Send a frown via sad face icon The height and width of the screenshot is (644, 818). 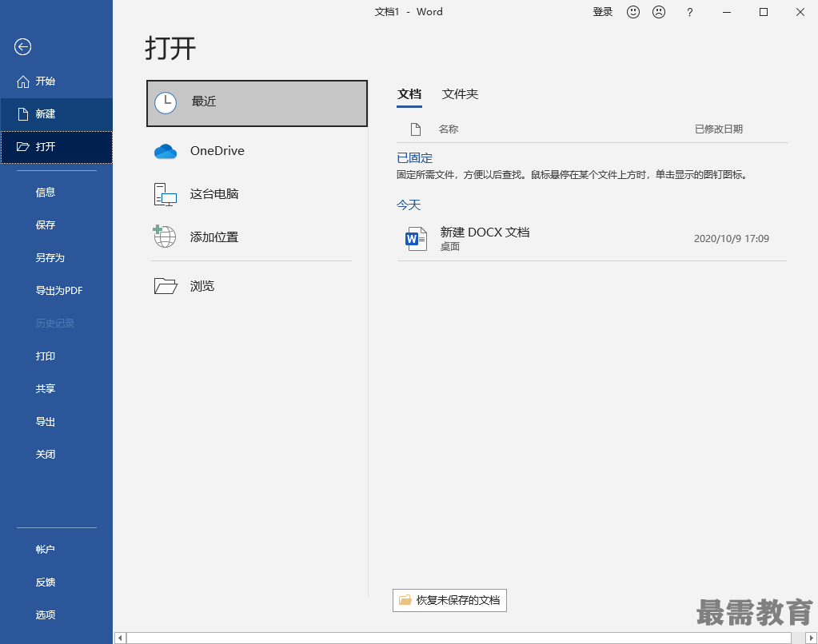coord(659,12)
